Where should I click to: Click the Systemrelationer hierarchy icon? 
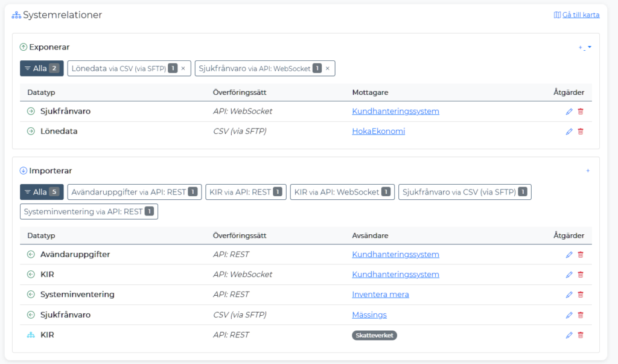(16, 15)
